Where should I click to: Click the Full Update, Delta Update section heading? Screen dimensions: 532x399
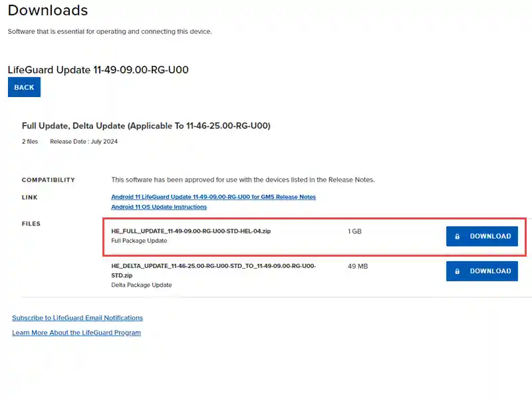tap(146, 126)
